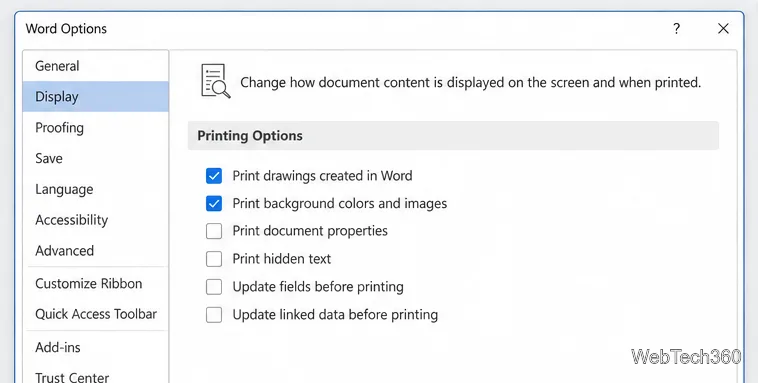Enable Print document properties checkbox
Viewport: 758px width, 383px height.
(214, 231)
